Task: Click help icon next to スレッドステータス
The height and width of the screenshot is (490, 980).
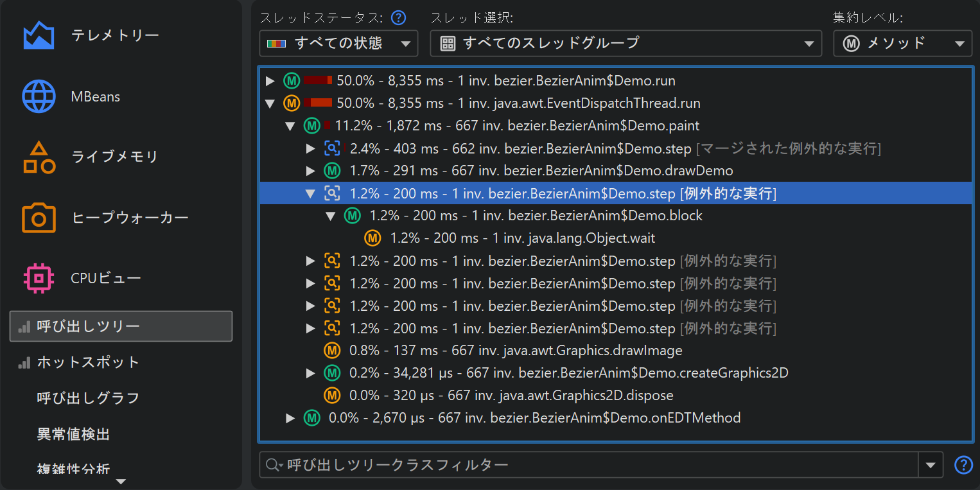Action: [x=398, y=17]
